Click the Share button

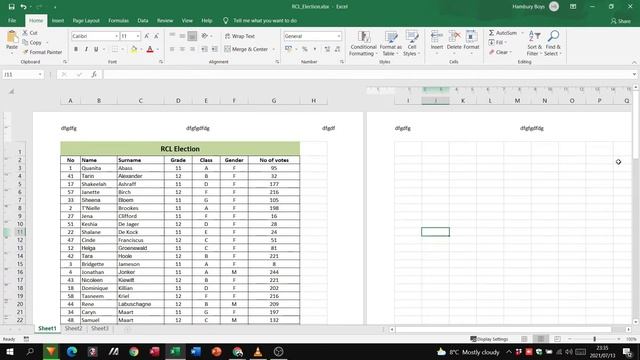tap(620, 21)
